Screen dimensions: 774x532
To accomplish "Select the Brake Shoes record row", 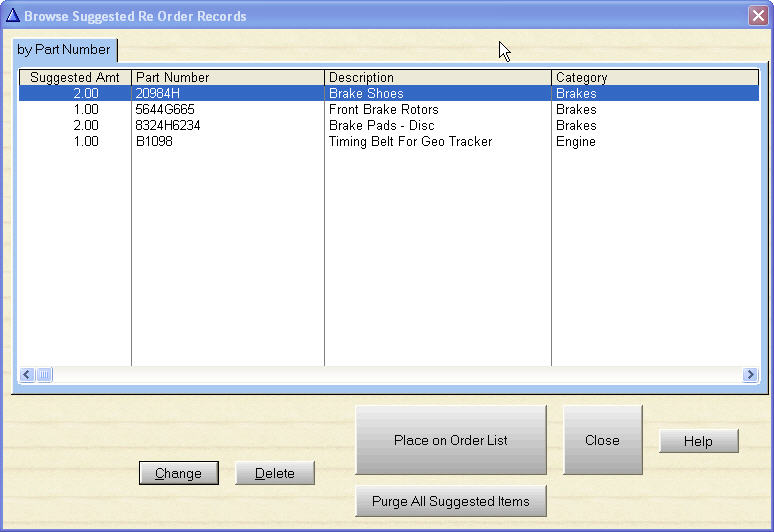I will tap(366, 93).
